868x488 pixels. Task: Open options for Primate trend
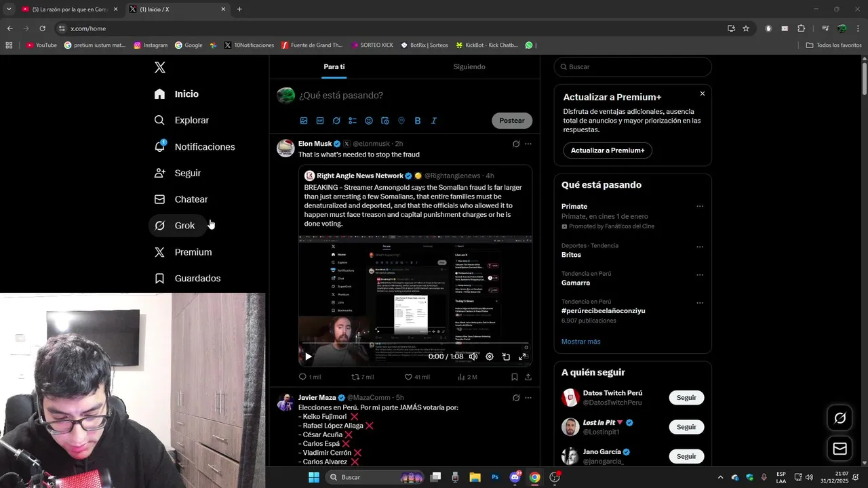coord(700,207)
